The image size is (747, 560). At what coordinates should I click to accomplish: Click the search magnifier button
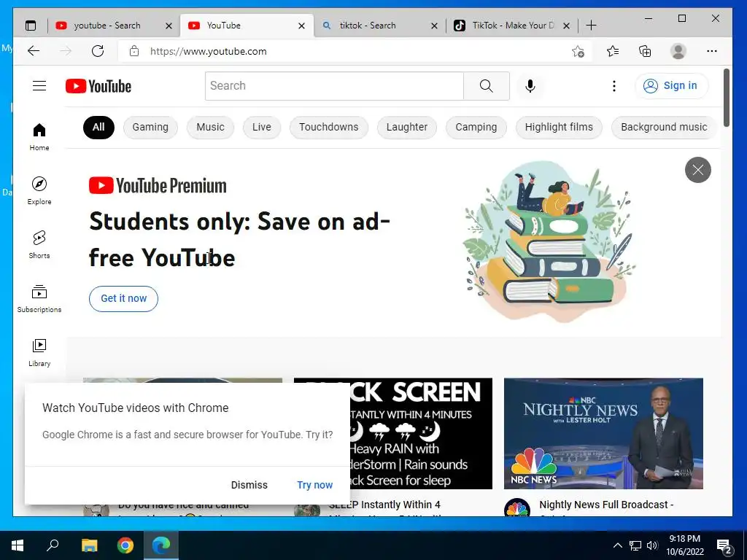[x=486, y=86]
